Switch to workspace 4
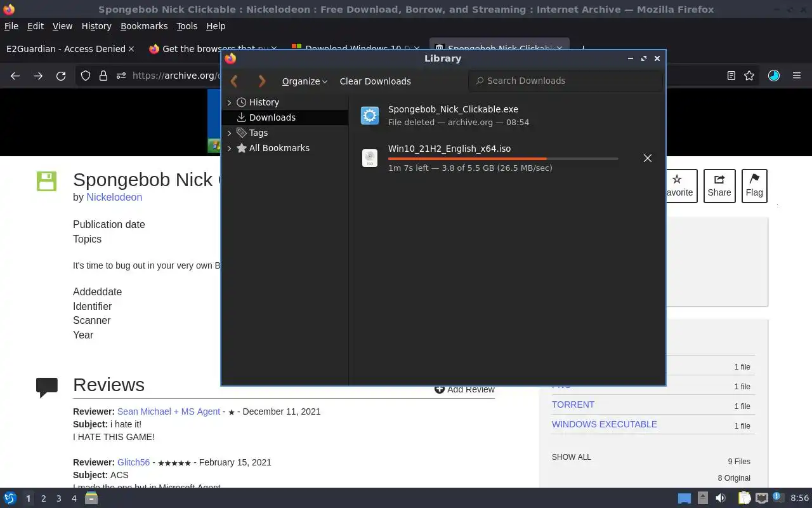This screenshot has height=508, width=812. tap(74, 498)
